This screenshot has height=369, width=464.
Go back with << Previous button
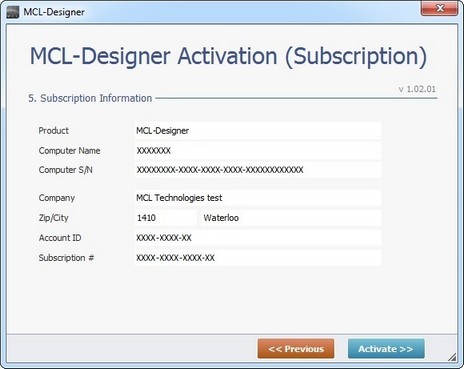(x=296, y=349)
